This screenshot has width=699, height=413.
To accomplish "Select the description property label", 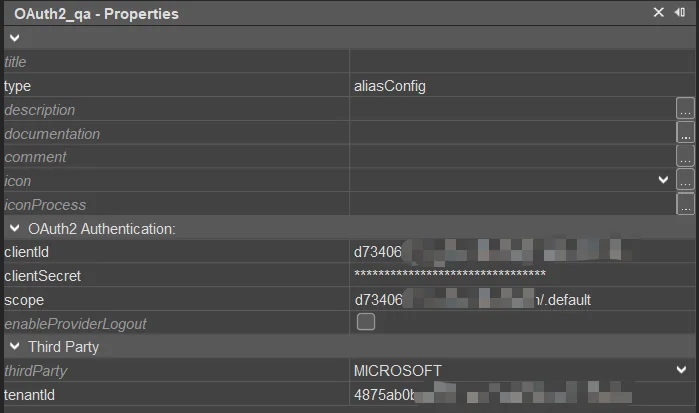I will pos(40,110).
